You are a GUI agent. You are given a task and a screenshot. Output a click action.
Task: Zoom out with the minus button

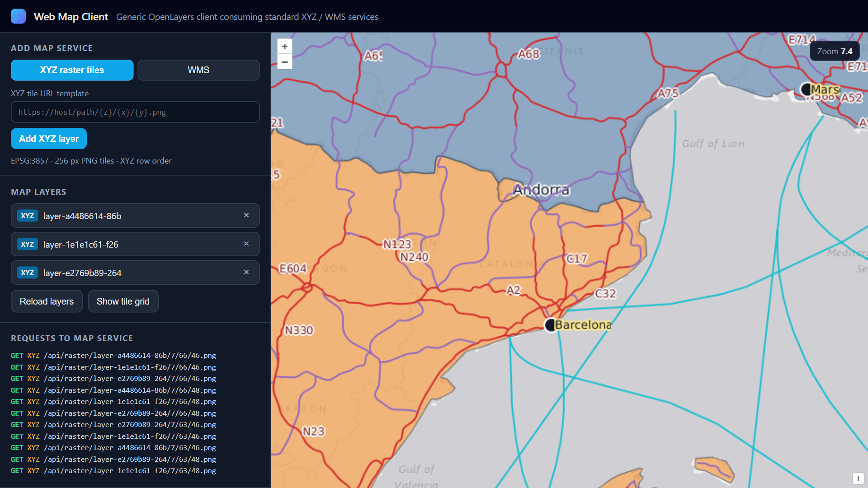[x=285, y=62]
